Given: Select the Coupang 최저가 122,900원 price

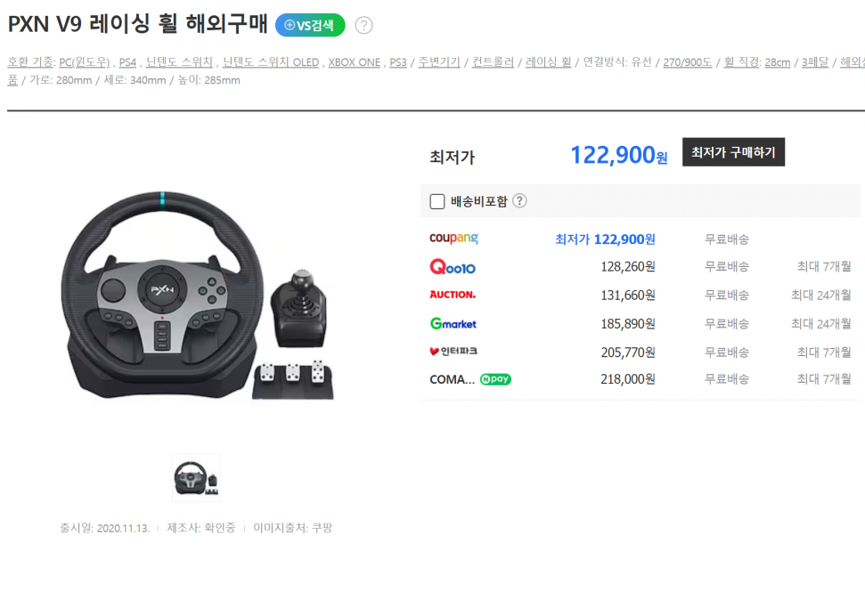Looking at the screenshot, I should coord(605,239).
